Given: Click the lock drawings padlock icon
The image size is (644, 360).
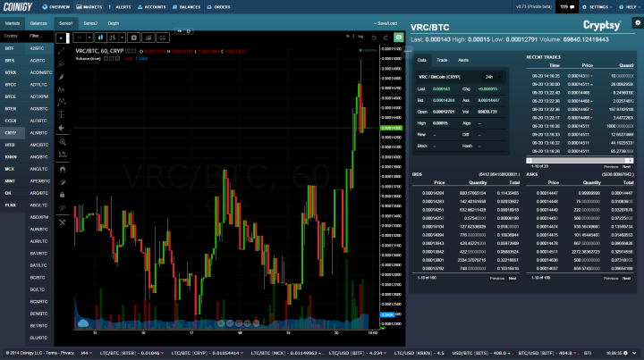Looking at the screenshot, I should coord(62,194).
